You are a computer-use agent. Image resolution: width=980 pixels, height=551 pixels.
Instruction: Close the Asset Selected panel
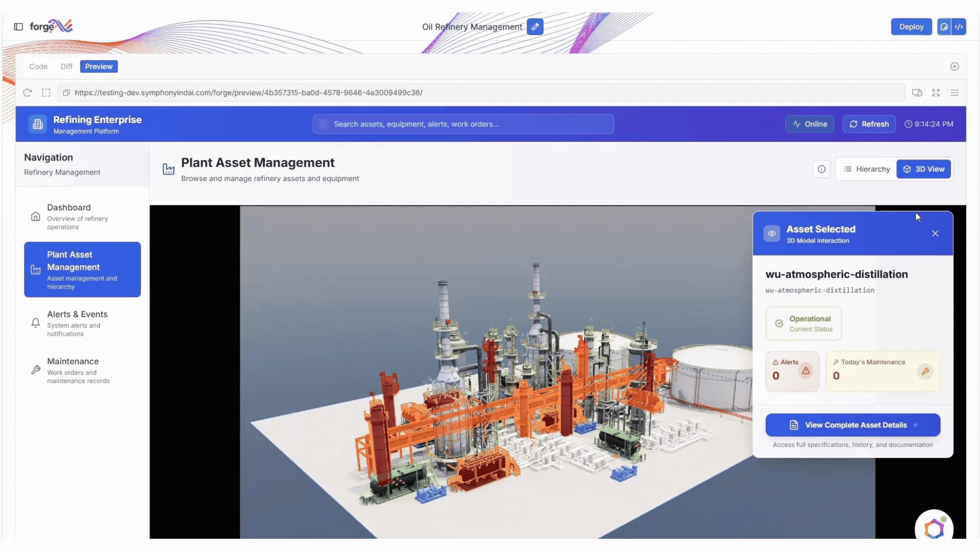pos(935,233)
